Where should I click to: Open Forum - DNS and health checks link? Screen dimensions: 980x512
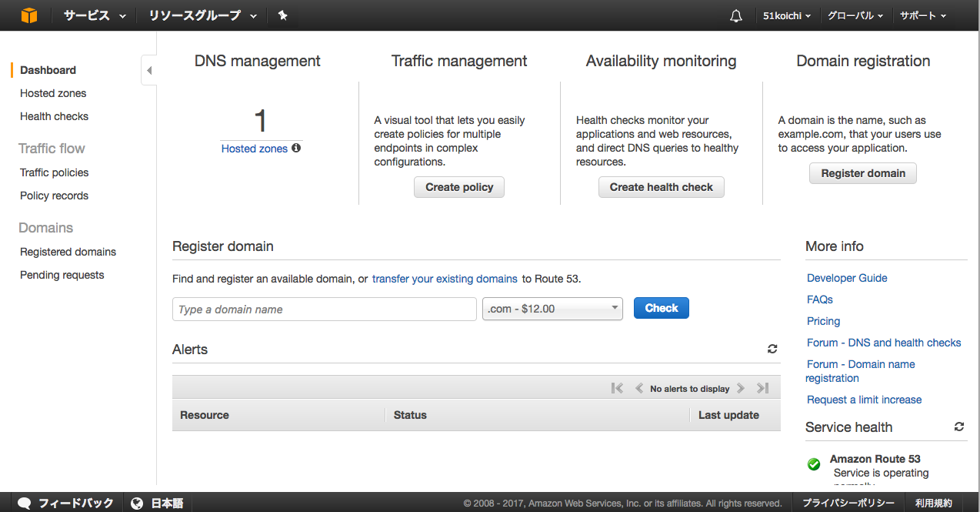pos(884,343)
